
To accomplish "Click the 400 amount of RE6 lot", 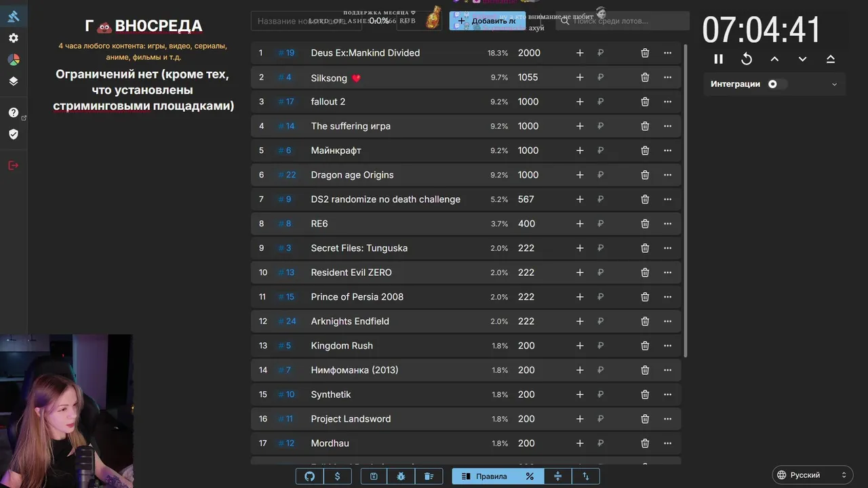I will point(527,224).
